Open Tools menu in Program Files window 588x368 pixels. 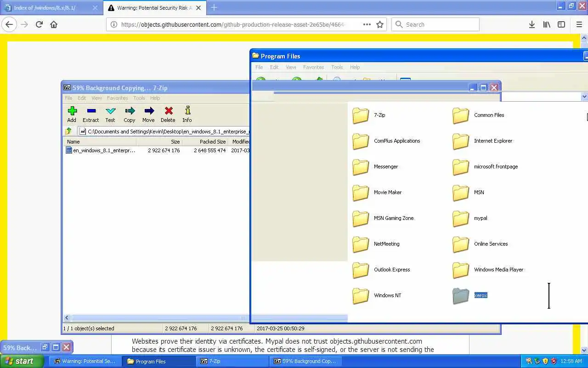(x=337, y=67)
